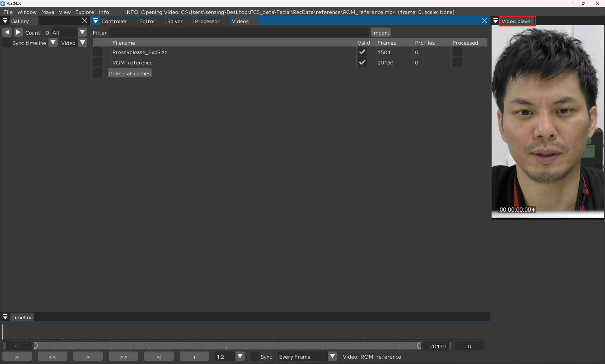The image size is (605, 364).
Task: Open the Gallery panel menu icon
Action: pyautogui.click(x=5, y=21)
